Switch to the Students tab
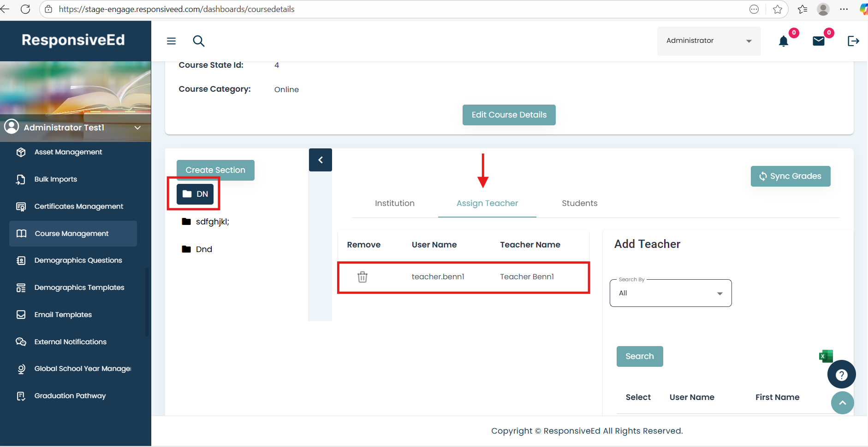Screen dimensions: 868x447 click(x=579, y=203)
